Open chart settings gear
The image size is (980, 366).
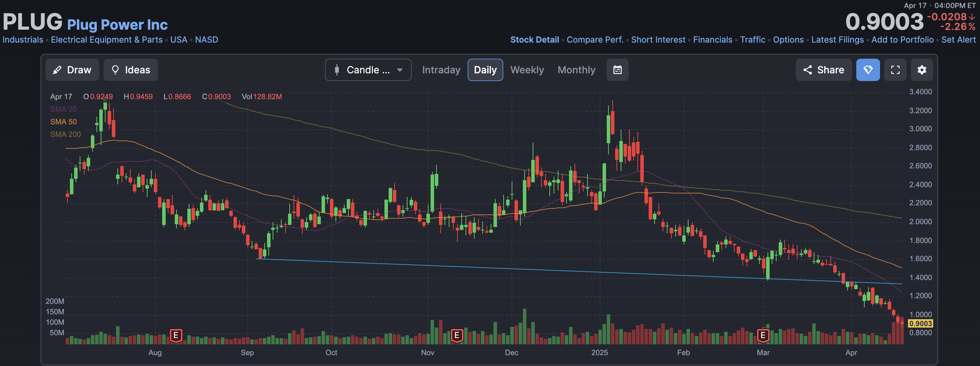point(921,70)
